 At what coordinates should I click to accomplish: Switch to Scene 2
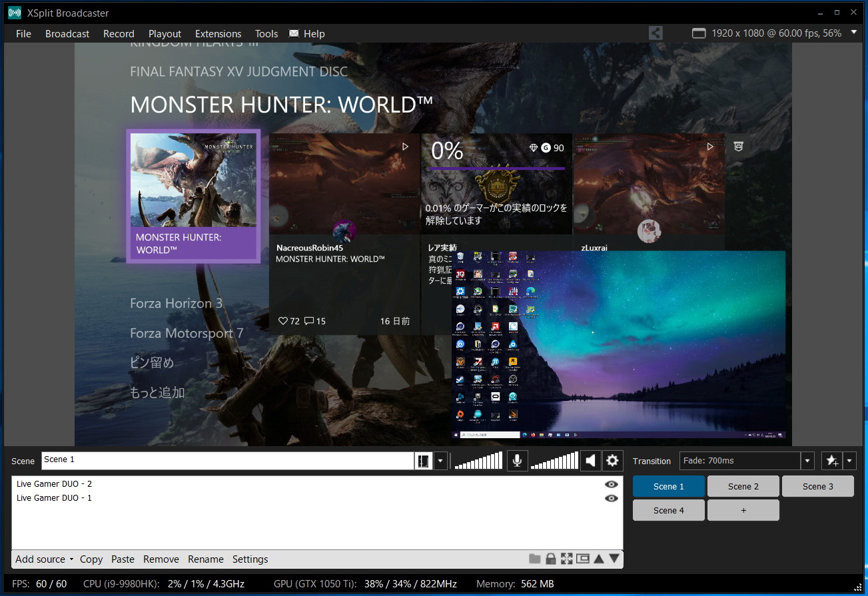[x=743, y=486]
